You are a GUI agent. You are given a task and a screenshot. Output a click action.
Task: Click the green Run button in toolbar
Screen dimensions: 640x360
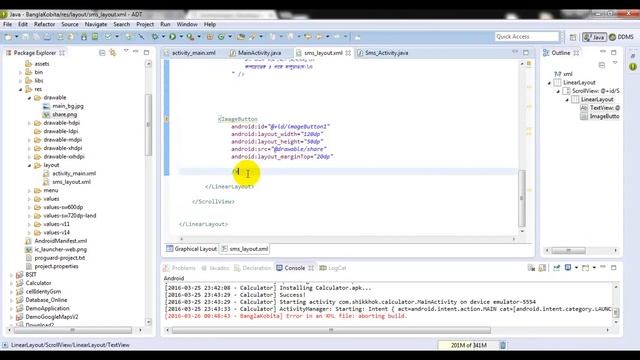coord(173,37)
